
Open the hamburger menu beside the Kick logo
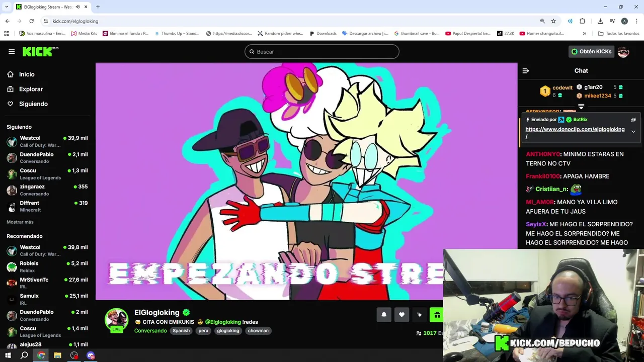(x=12, y=51)
